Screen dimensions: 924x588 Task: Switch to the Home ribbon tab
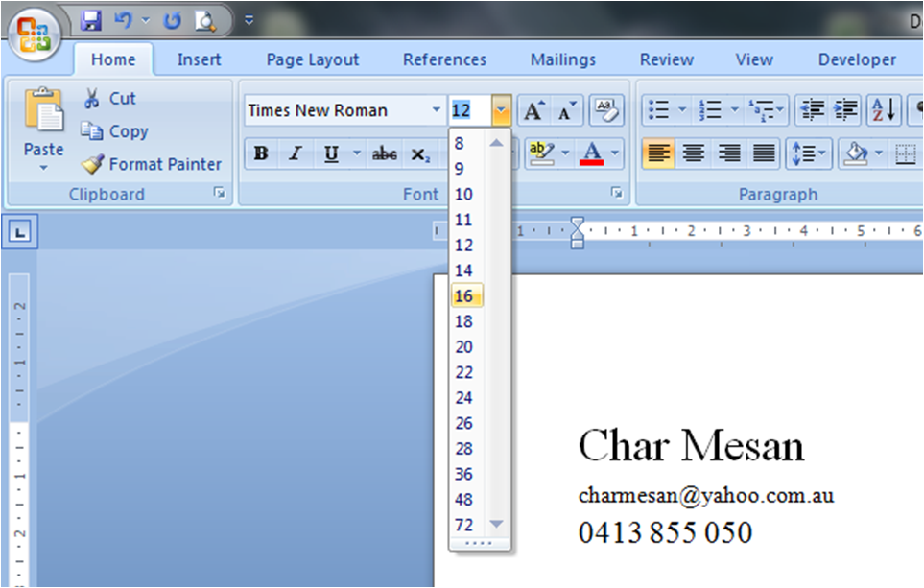tap(113, 59)
